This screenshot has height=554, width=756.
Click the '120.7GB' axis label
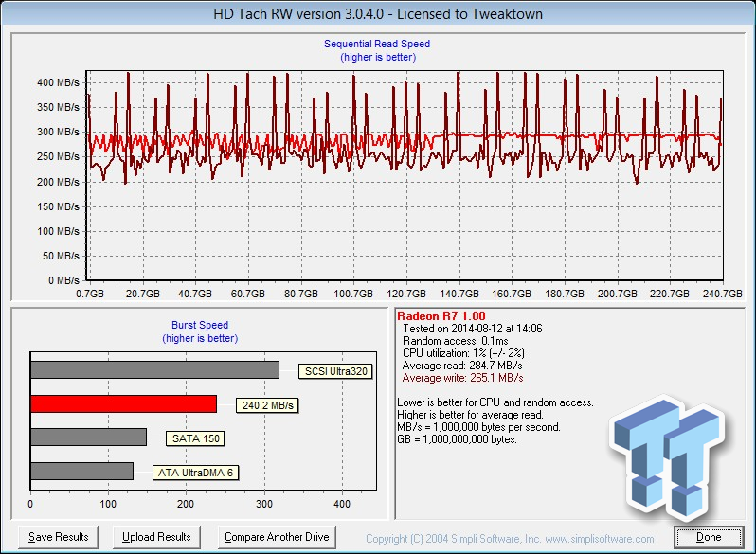point(406,294)
